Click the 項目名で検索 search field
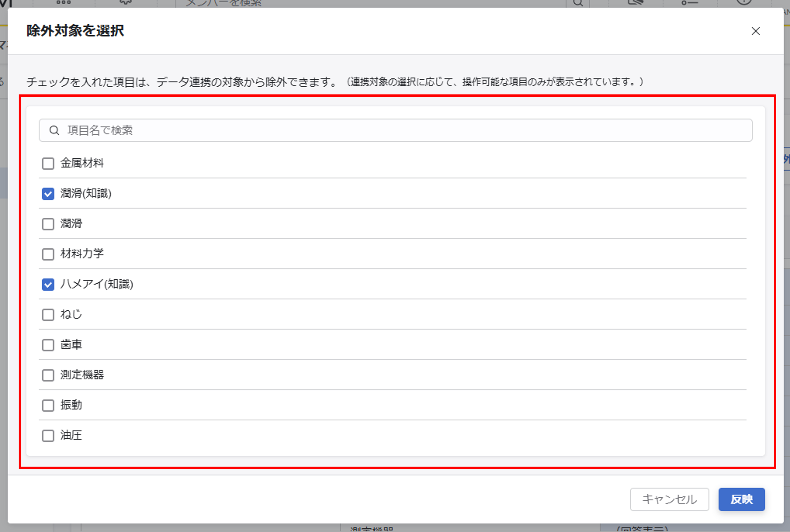 click(395, 130)
